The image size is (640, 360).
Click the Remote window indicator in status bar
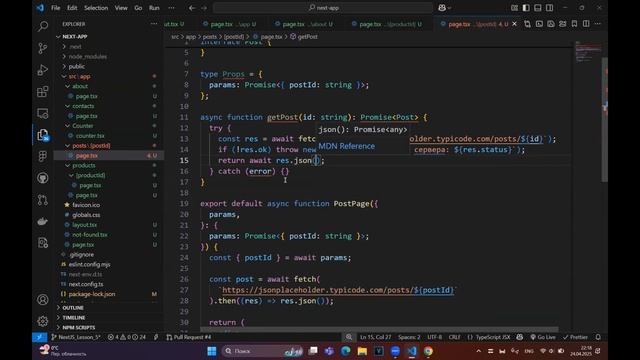pos(40,337)
